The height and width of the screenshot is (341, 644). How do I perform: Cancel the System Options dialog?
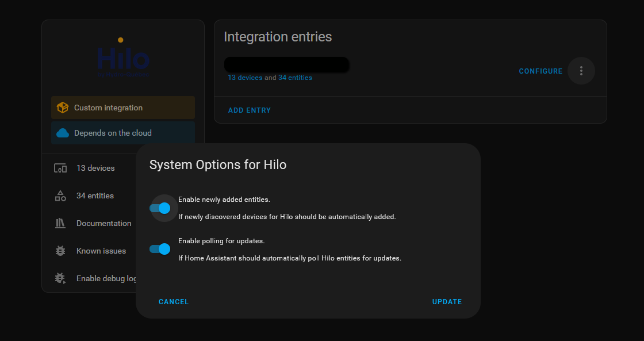pos(173,301)
